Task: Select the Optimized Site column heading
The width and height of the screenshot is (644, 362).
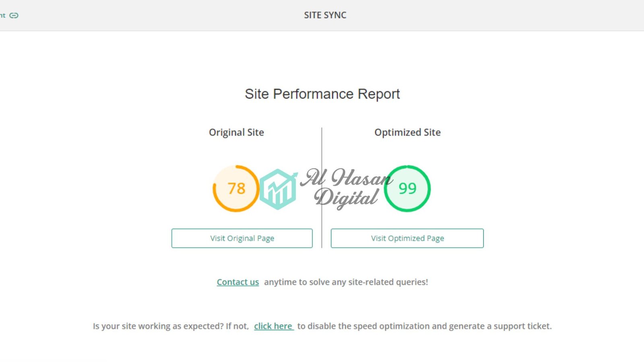Action: 407,132
